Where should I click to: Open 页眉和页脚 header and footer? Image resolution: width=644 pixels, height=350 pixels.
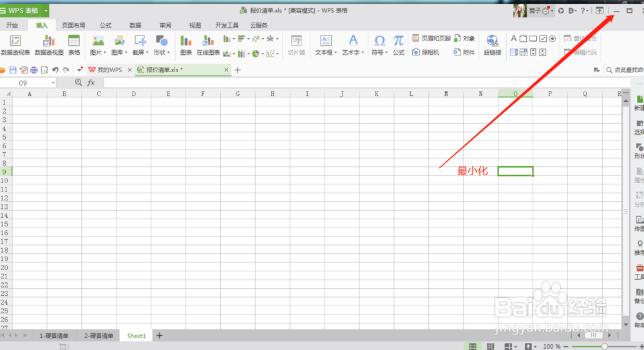pos(431,38)
